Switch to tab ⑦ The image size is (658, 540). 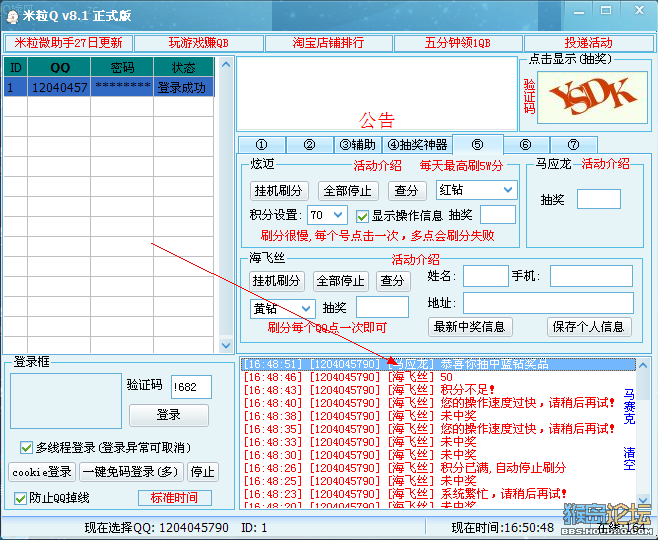[x=574, y=145]
